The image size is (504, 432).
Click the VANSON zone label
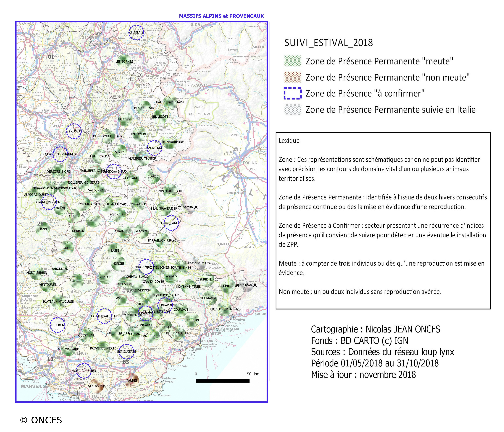(x=106, y=277)
